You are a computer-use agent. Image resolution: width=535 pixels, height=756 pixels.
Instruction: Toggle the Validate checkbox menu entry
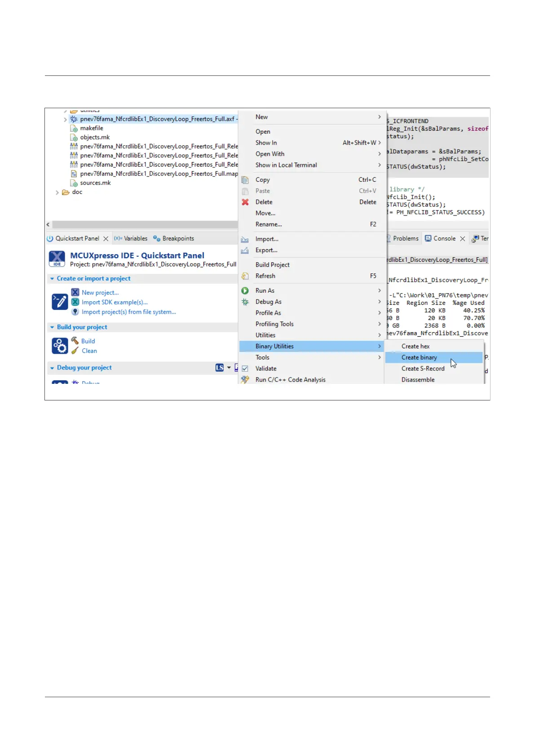pyautogui.click(x=245, y=369)
